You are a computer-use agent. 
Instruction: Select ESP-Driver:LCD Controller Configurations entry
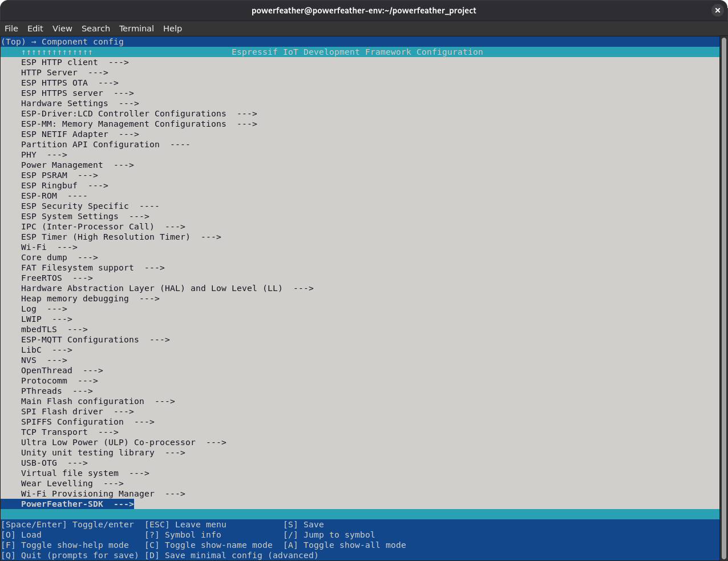click(x=139, y=114)
